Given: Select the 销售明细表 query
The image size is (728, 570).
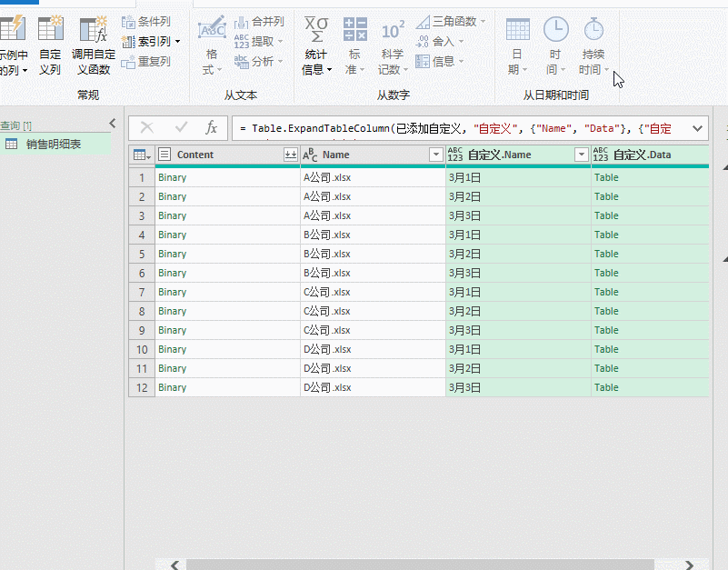Looking at the screenshot, I should (x=55, y=144).
